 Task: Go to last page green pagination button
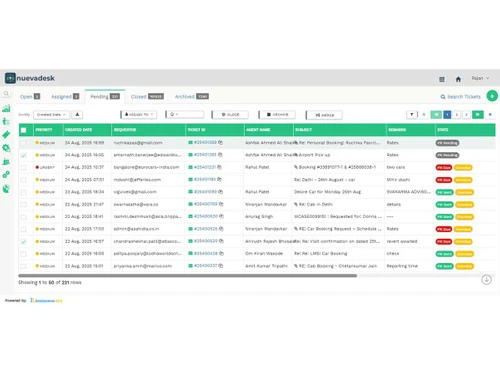pos(478,115)
